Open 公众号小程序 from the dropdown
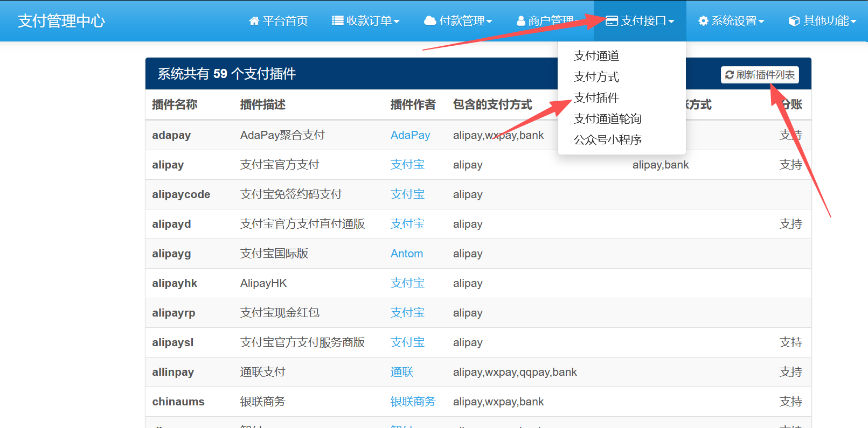Screen dimensions: 868x428 tap(607, 139)
